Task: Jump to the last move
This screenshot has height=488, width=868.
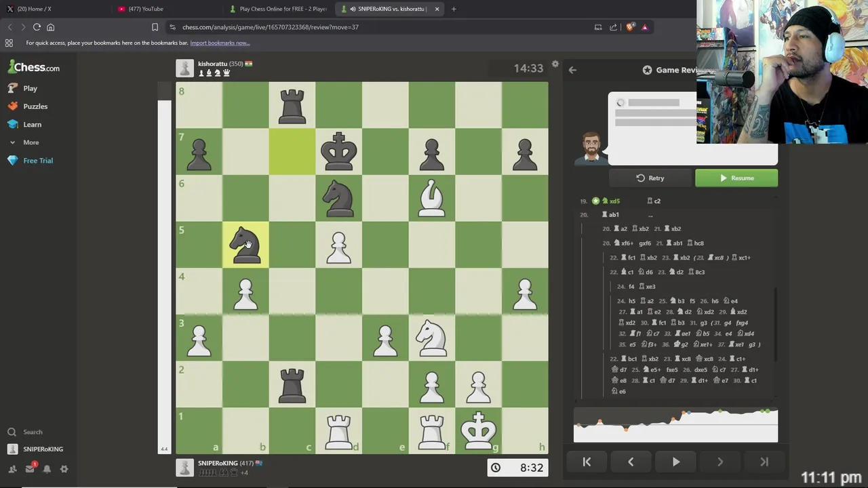Action: (764, 462)
